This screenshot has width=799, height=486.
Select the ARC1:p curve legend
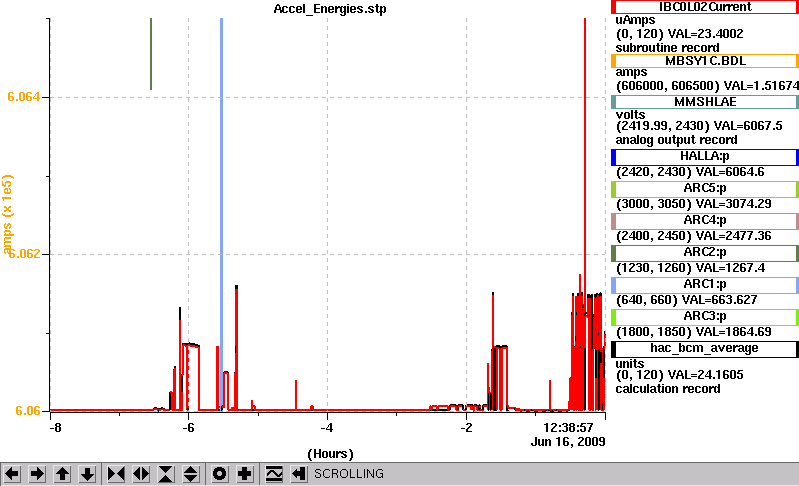click(x=705, y=285)
